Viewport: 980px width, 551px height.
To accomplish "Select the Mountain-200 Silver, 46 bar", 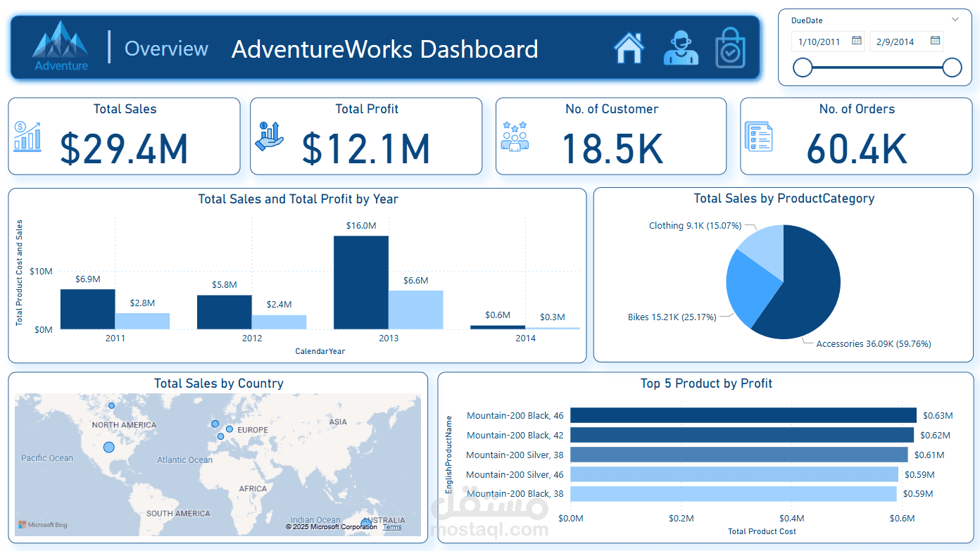I will [734, 474].
